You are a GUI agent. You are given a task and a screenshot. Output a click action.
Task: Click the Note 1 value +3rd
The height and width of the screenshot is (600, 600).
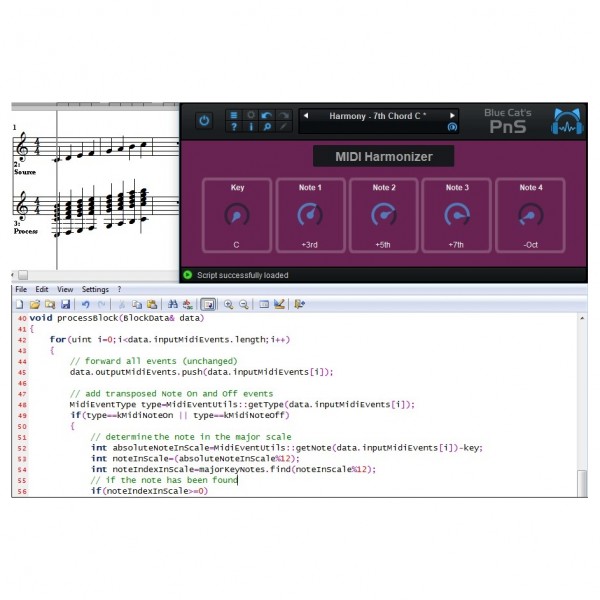pyautogui.click(x=310, y=245)
